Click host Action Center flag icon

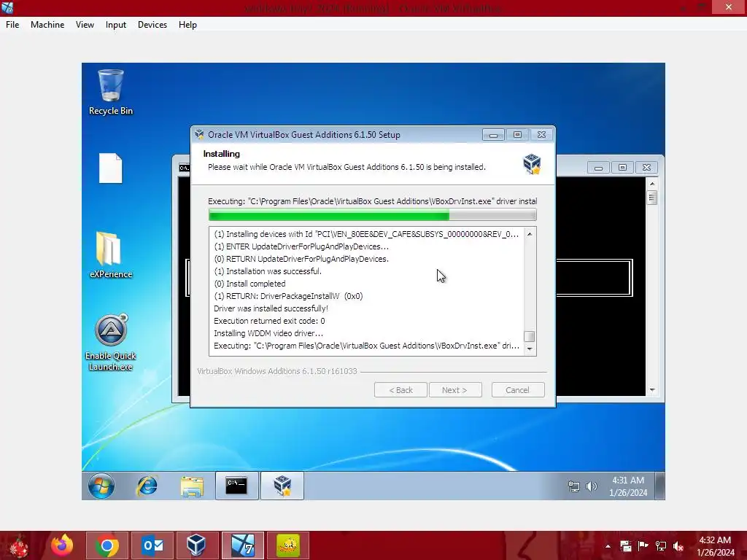click(x=643, y=546)
